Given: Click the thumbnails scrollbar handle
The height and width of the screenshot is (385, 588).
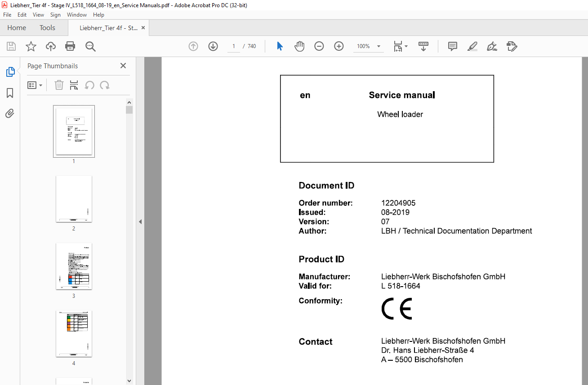Looking at the screenshot, I should click(129, 110).
